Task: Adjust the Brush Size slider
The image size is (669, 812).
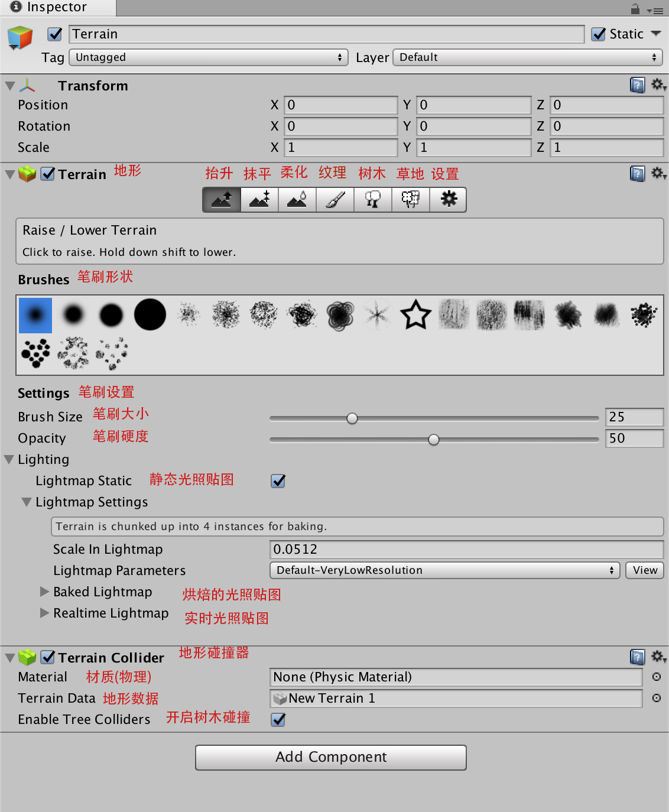Action: pyautogui.click(x=434, y=418)
